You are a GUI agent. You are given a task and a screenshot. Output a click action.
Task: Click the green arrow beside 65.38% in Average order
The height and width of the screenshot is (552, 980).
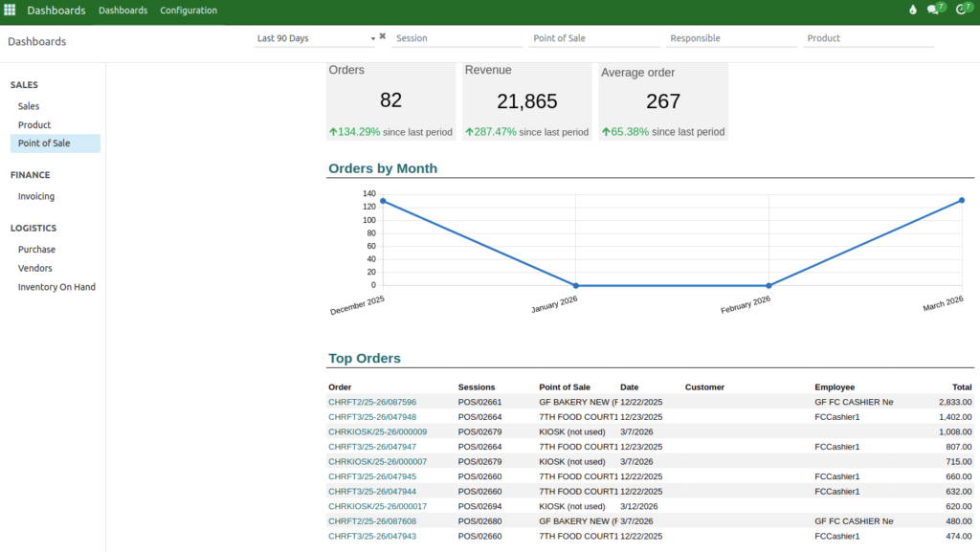point(606,132)
